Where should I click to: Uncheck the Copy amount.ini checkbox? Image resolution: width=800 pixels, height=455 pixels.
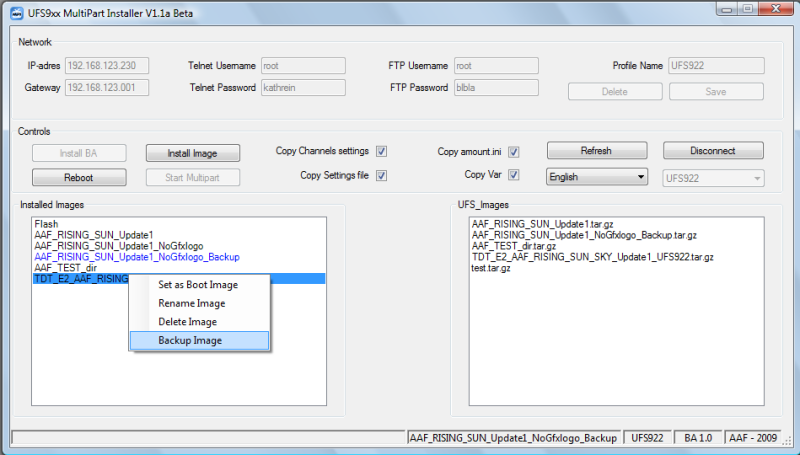point(514,152)
